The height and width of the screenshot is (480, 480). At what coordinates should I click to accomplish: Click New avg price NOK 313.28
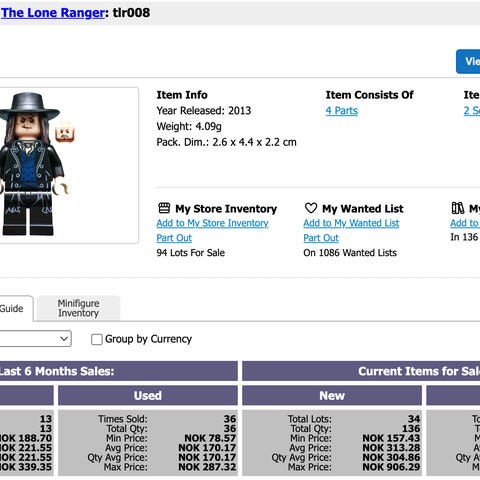(391, 448)
